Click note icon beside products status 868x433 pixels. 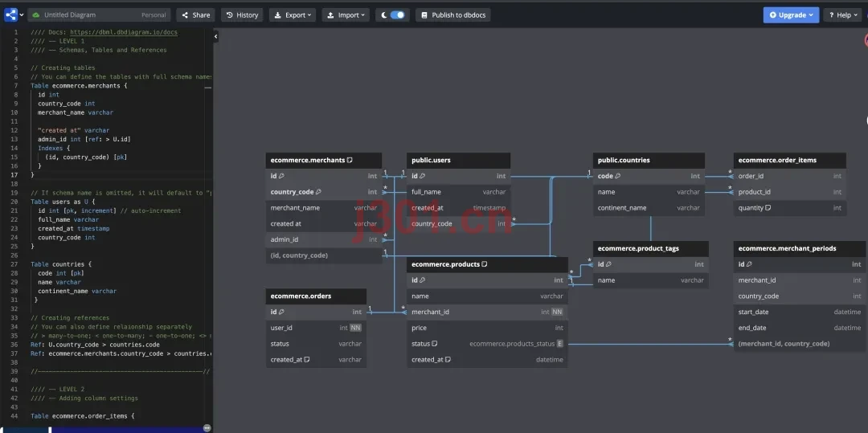(x=435, y=344)
